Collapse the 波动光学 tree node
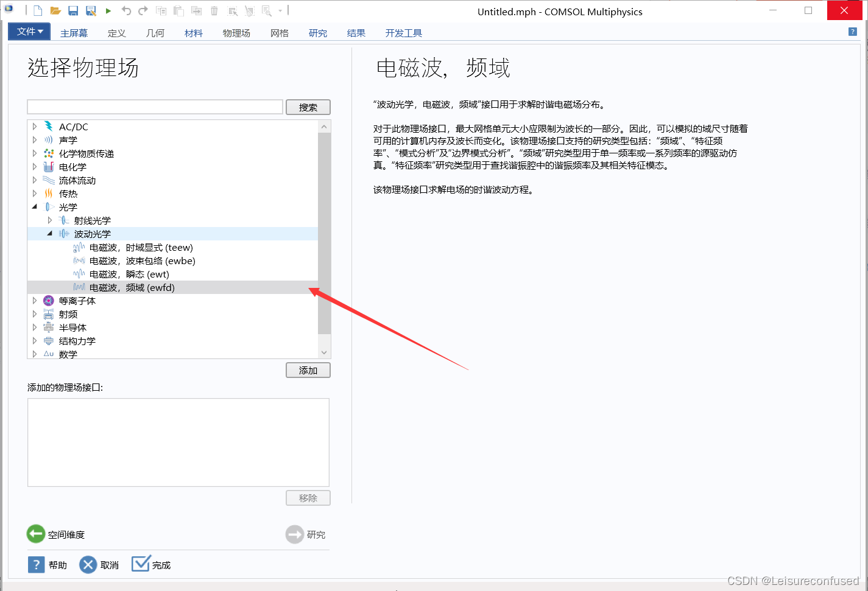The image size is (868, 591). pos(50,234)
